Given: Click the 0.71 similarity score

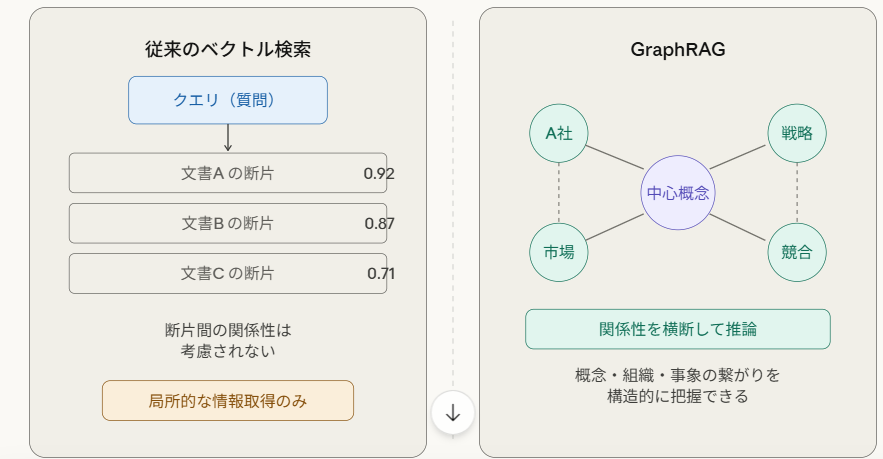Looking at the screenshot, I should (380, 273).
